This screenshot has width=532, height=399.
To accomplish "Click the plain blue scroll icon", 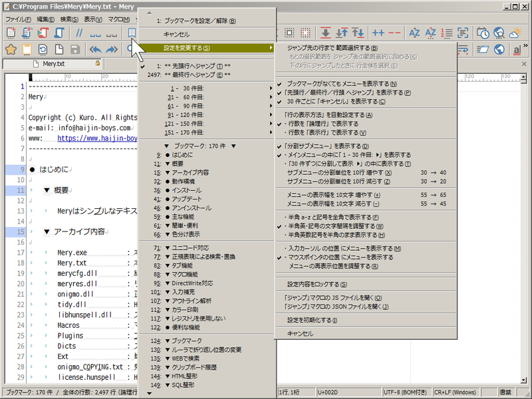I will [x=59, y=33].
